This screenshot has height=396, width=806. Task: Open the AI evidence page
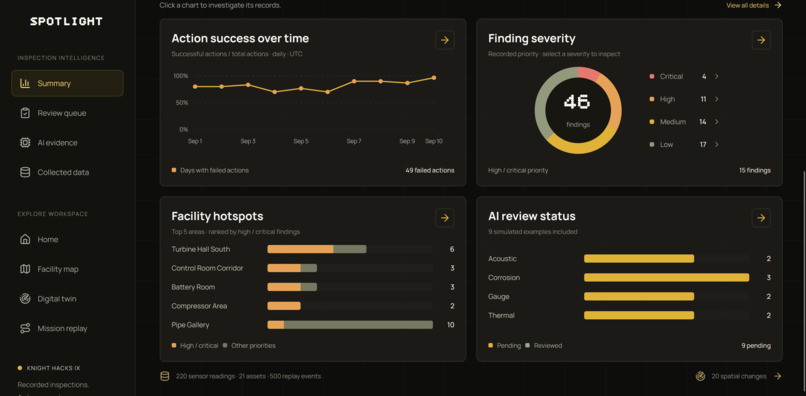(x=67, y=142)
